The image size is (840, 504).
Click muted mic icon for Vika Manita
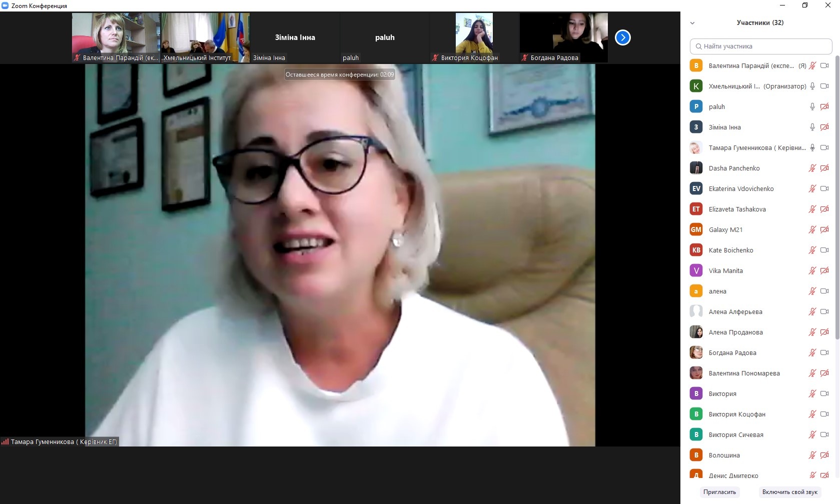812,270
